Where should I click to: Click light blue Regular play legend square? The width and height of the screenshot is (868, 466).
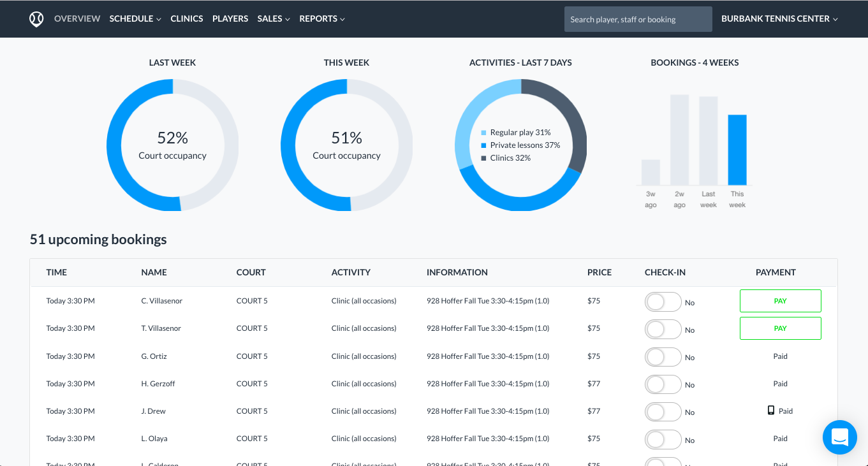coord(483,133)
